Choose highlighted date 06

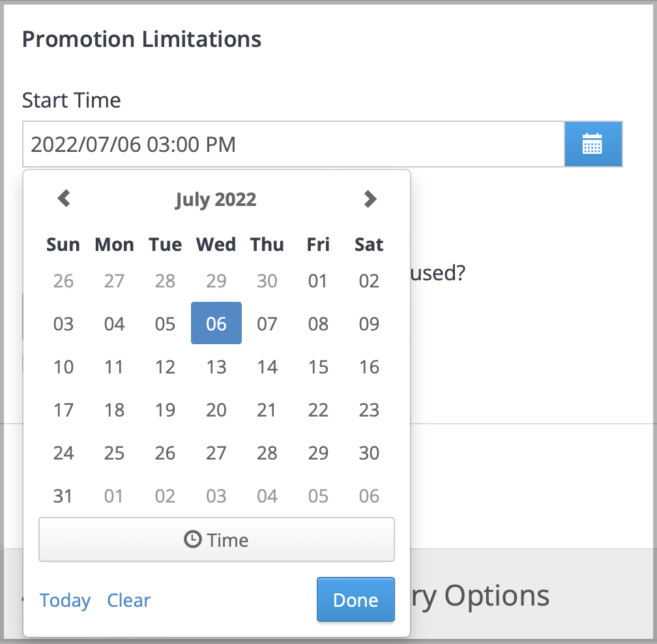216,323
